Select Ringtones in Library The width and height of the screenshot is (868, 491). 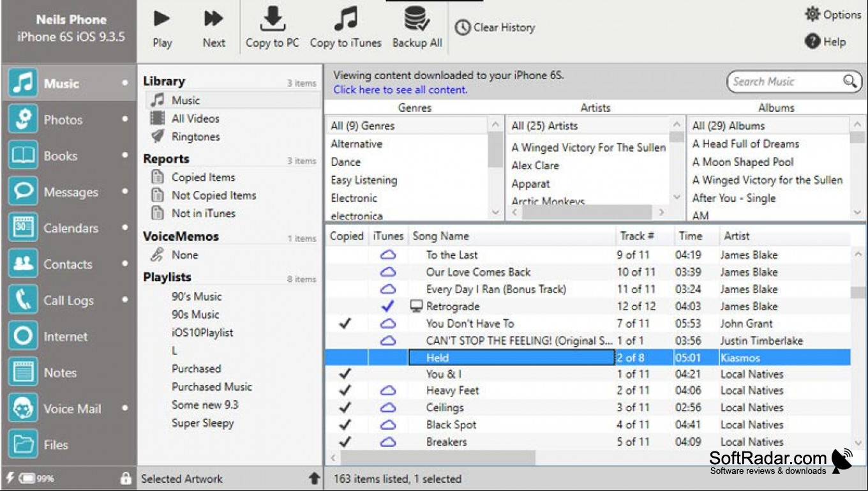coord(195,137)
